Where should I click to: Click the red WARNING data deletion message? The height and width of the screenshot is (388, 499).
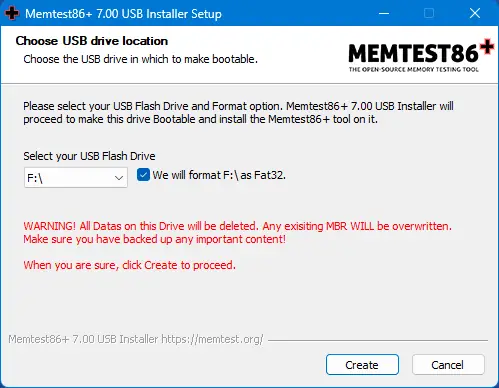[237, 233]
